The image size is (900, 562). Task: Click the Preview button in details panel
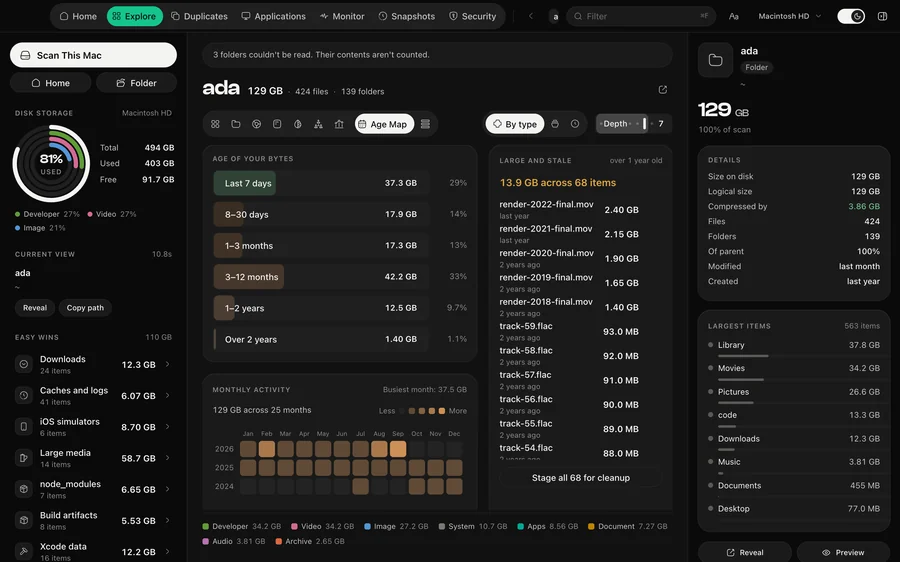[843, 552]
